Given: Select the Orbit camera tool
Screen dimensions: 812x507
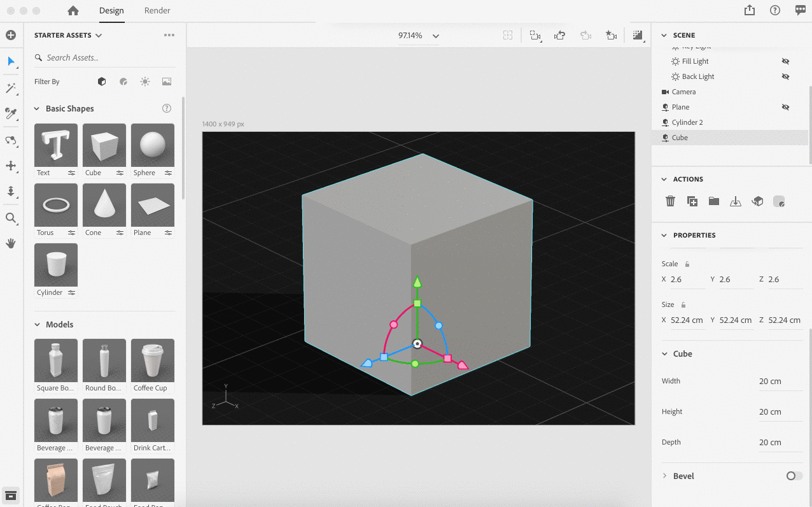Looking at the screenshot, I should 11,140.
